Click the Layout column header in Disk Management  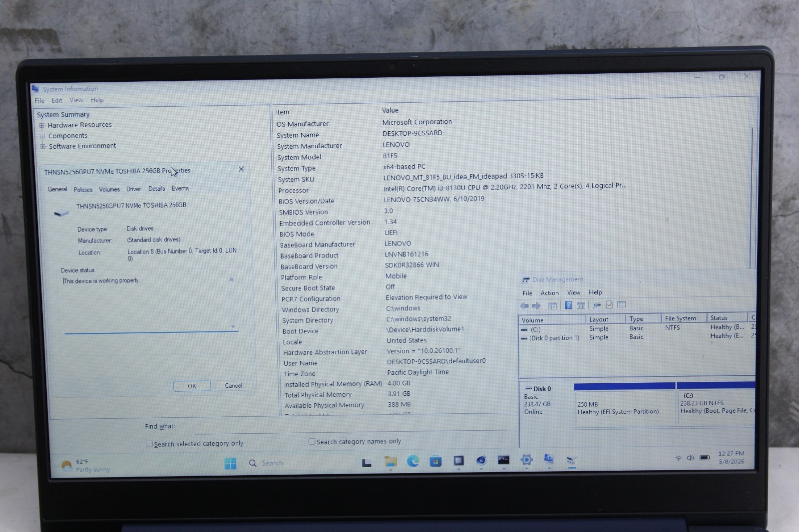[606, 319]
